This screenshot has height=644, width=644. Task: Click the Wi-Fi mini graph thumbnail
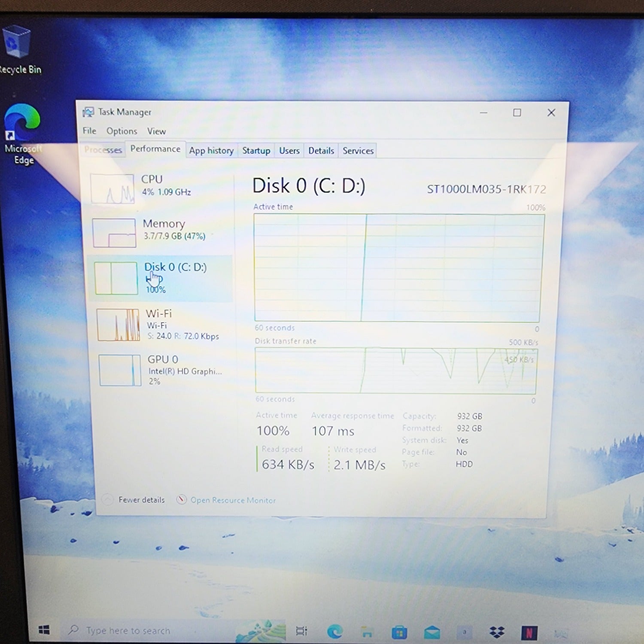(118, 325)
